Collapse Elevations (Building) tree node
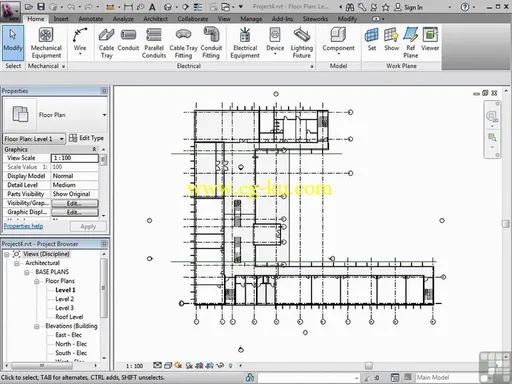Screen dimensions: 512x384 tap(36, 326)
